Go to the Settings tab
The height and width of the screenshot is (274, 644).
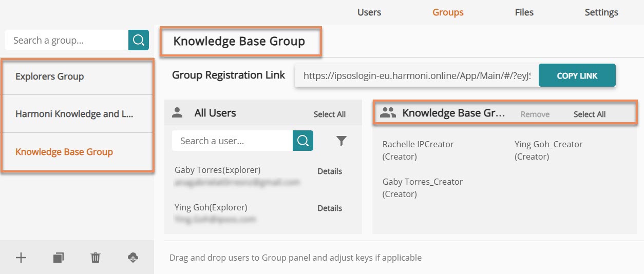[601, 12]
